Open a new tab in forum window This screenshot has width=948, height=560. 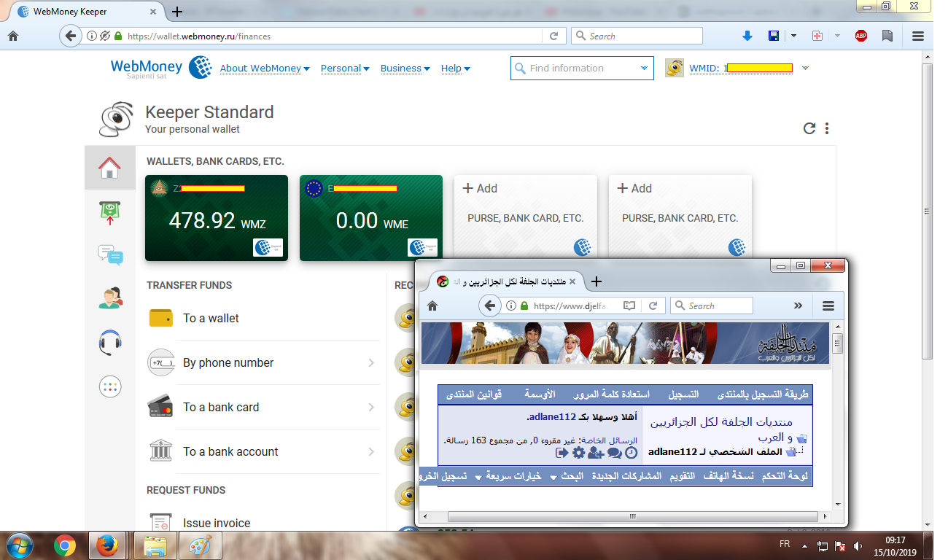click(x=596, y=281)
